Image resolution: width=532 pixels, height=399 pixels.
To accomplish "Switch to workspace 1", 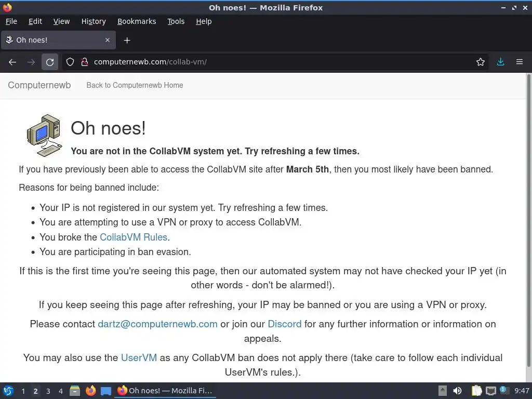I will [23, 391].
